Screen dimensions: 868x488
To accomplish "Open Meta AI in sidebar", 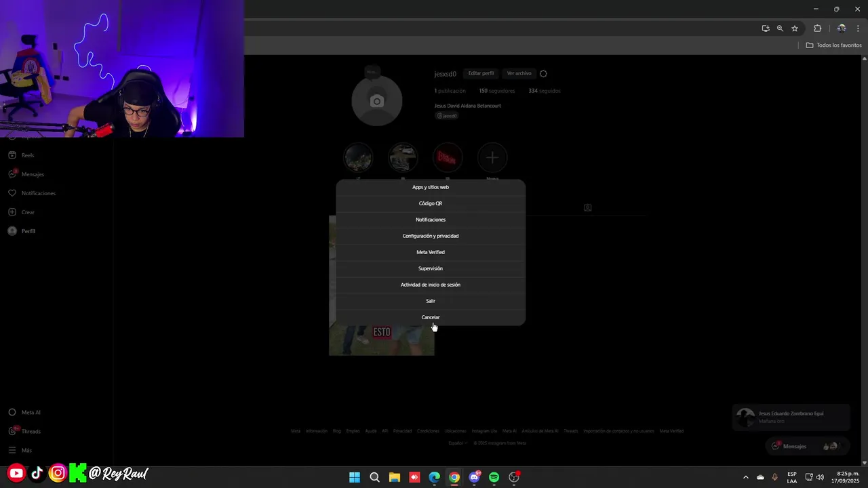I will pyautogui.click(x=24, y=412).
